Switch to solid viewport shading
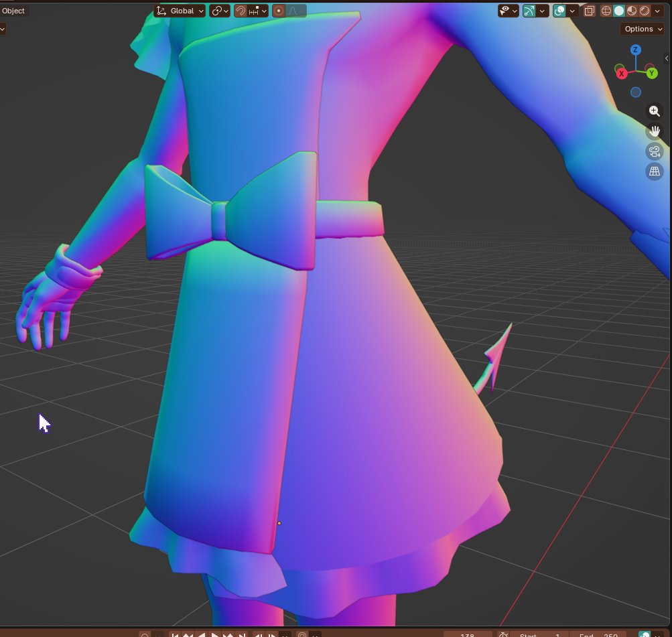 point(619,11)
